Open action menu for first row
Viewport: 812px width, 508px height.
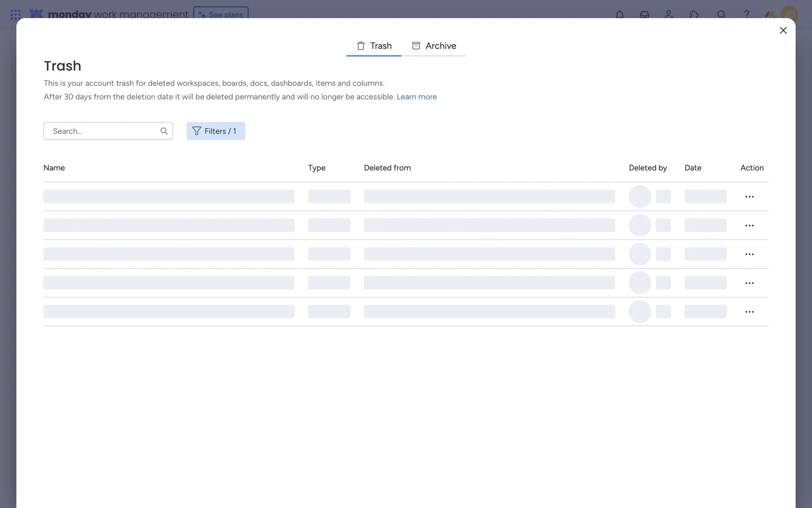pos(749,196)
